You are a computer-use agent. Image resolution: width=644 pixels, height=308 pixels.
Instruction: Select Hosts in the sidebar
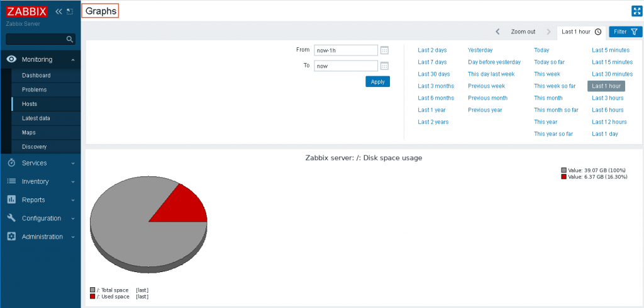pos(30,104)
